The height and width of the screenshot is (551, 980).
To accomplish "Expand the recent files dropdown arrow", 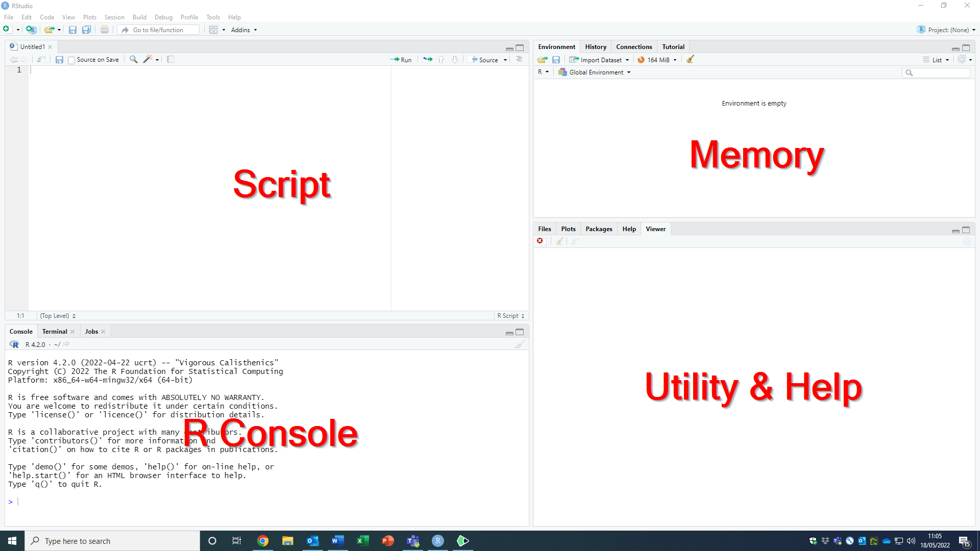I will point(59,30).
